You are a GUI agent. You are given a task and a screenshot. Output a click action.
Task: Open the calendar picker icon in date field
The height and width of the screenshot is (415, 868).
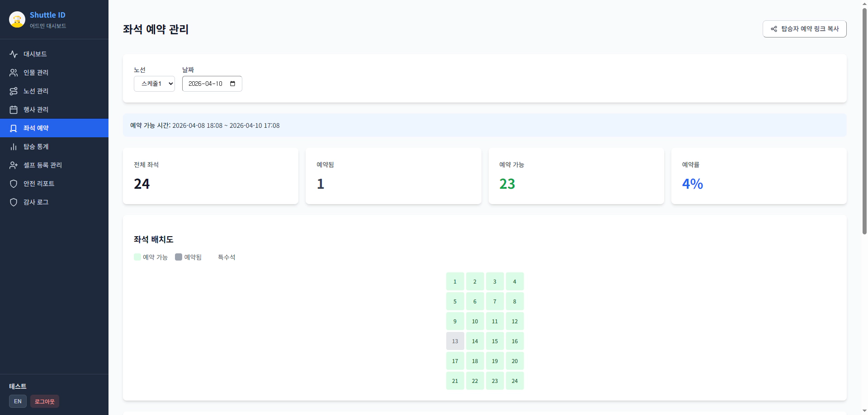[233, 84]
